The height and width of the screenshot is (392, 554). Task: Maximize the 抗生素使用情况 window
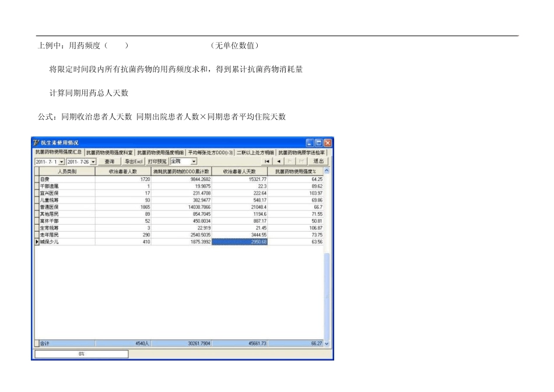pos(318,143)
